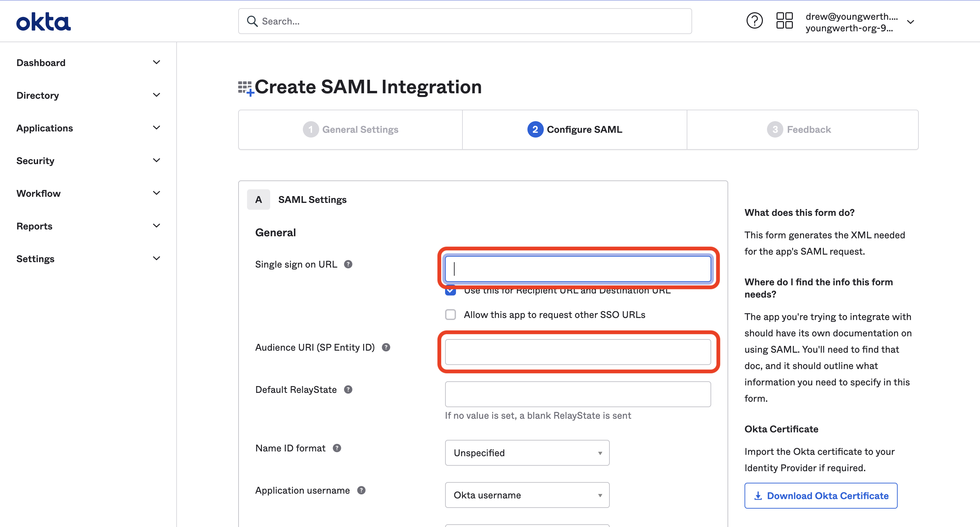Enable Allow this app to request other SSO URLs
Viewport: 980px width, 527px height.
coord(451,314)
